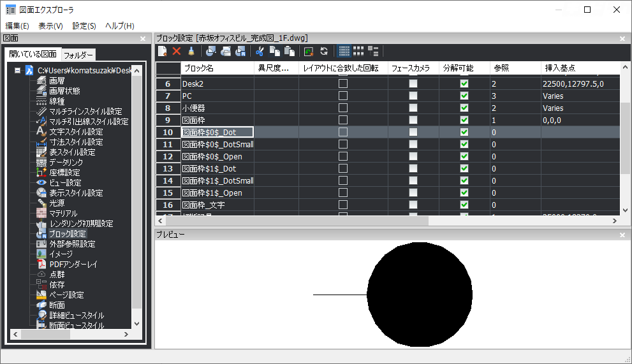The image size is (632, 364).
Task: Select 画層状態 tree entry
Action: coord(64,91)
